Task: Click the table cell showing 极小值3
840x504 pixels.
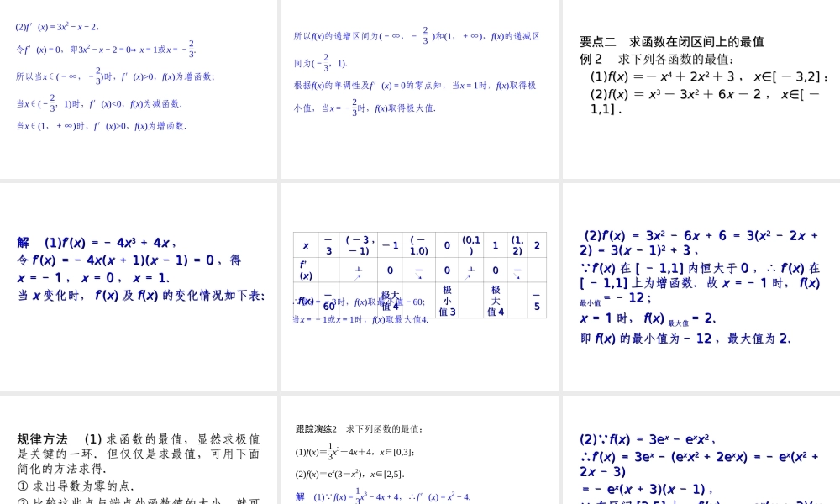Action: pos(447,300)
